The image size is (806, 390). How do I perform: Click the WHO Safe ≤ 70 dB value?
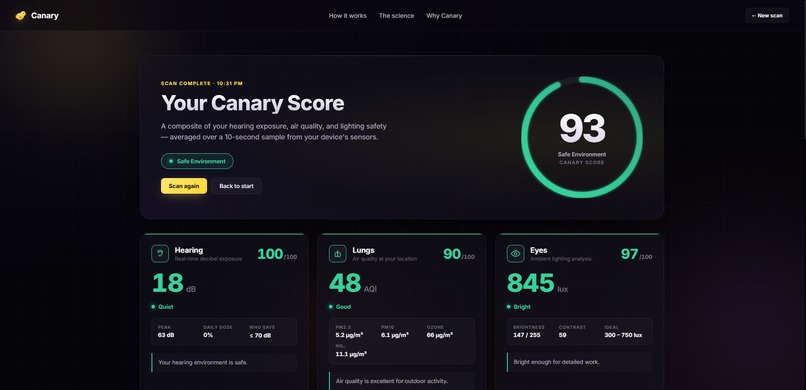(x=260, y=336)
